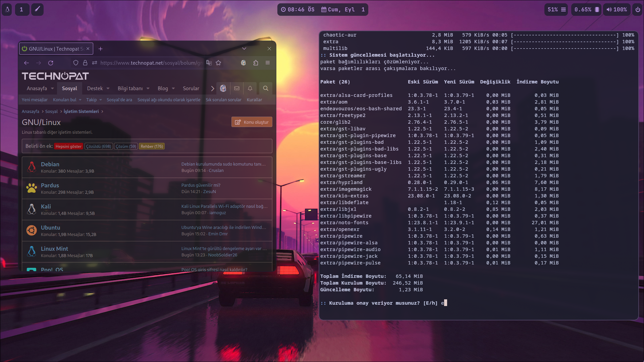Image resolution: width=644 pixels, height=362 pixels.
Task: Open the power menu icon in top bar
Action: coord(638,9)
